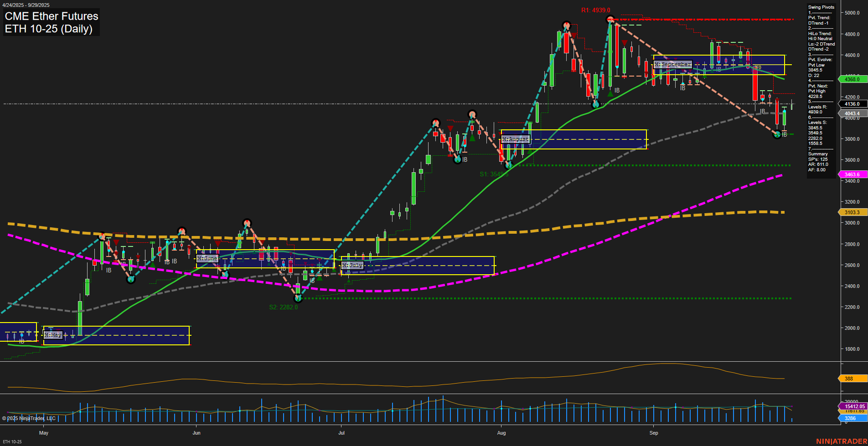Click the S2: 2282.0 support label

pyautogui.click(x=283, y=307)
